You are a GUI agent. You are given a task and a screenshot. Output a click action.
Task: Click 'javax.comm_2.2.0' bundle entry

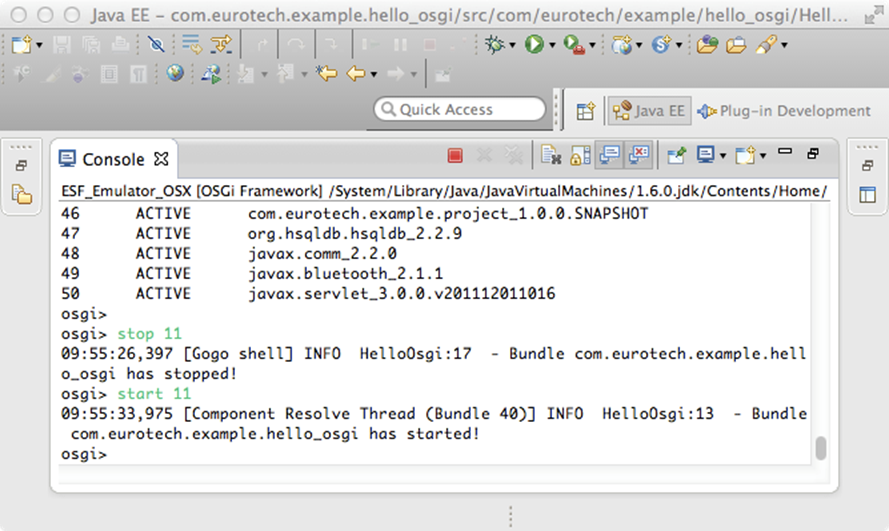click(x=321, y=253)
